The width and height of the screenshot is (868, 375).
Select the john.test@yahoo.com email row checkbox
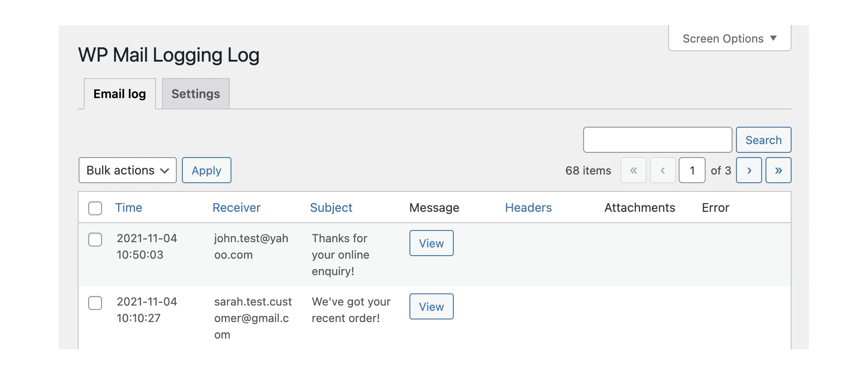[x=95, y=240]
